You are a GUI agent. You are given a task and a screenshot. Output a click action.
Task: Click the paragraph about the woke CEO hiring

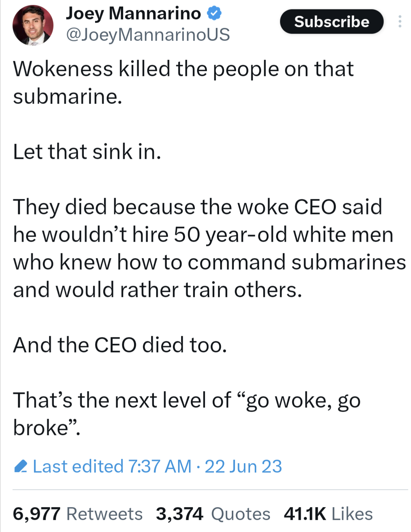210,248
